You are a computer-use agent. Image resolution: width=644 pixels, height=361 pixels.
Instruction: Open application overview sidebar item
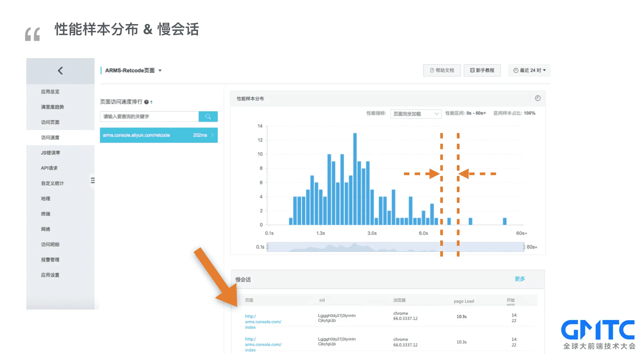[x=50, y=92]
